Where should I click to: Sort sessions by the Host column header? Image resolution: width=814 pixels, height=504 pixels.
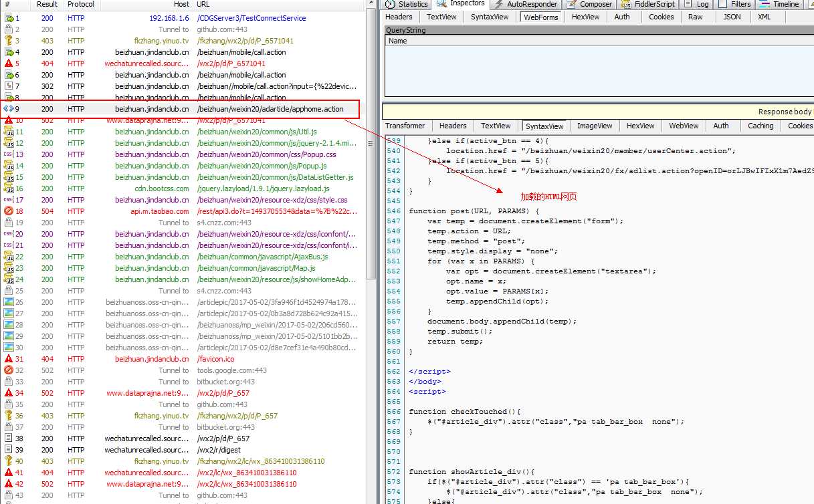[x=146, y=4]
